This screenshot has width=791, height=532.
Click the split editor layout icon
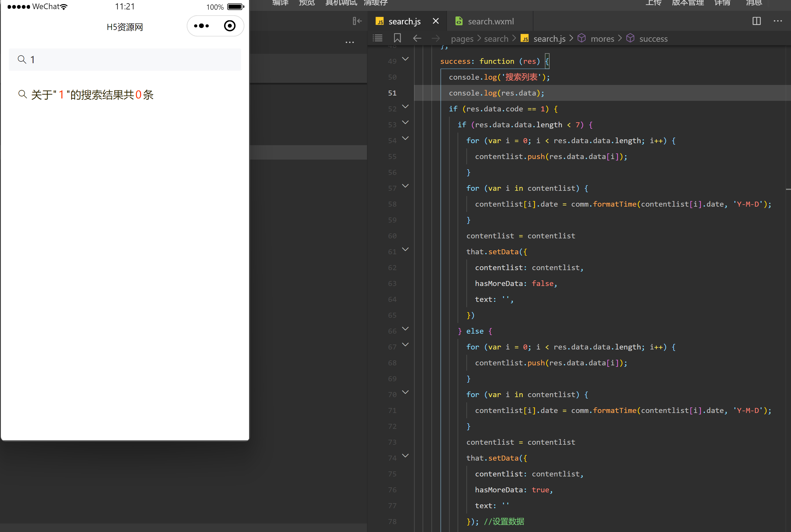(x=756, y=21)
